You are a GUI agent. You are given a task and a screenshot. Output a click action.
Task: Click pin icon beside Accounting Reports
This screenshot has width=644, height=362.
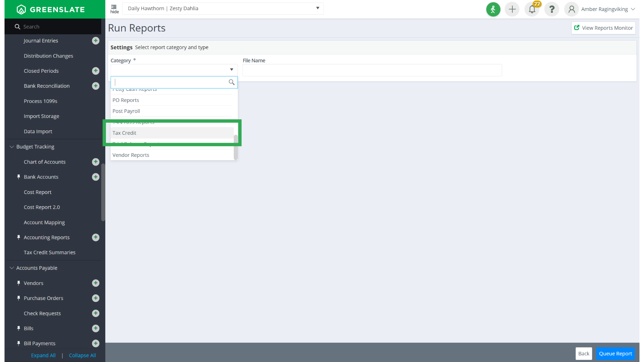click(x=18, y=237)
